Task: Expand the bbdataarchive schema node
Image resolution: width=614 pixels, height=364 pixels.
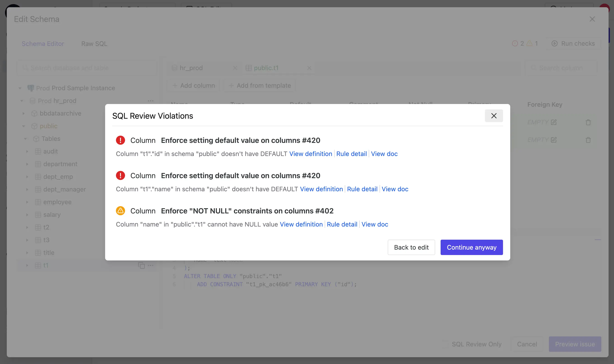Action: 24,113
